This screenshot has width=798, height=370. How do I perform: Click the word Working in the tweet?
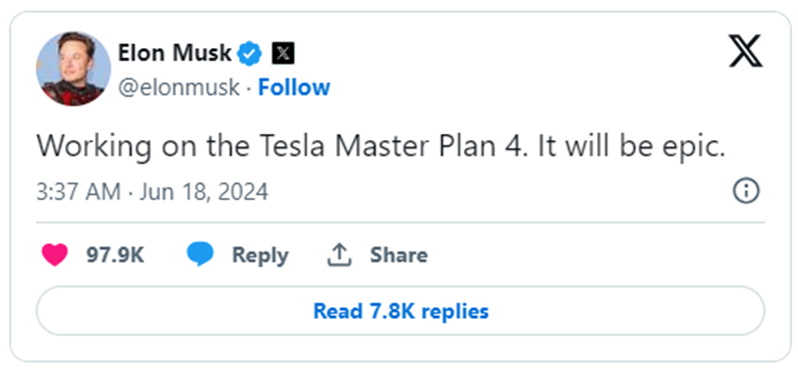[x=94, y=148]
